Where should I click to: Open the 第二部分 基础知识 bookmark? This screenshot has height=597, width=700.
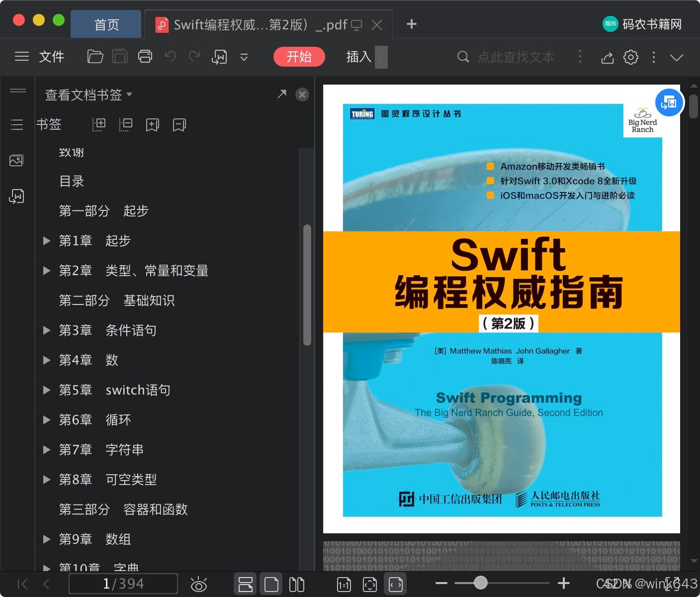coord(117,300)
